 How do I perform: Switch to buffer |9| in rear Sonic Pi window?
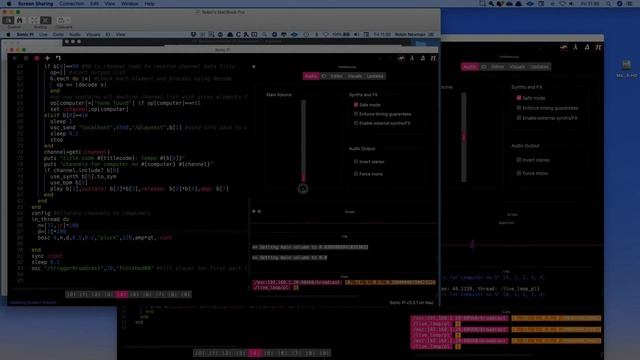pos(324,353)
